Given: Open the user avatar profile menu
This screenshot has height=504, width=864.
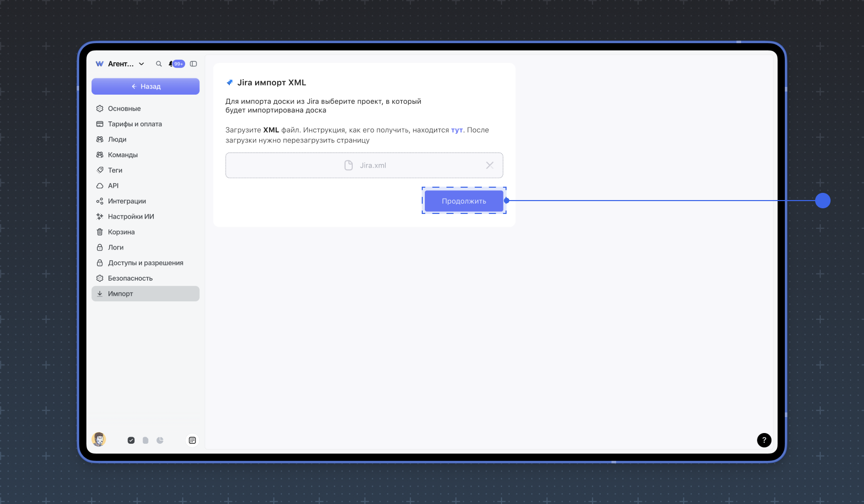Looking at the screenshot, I should [x=99, y=439].
